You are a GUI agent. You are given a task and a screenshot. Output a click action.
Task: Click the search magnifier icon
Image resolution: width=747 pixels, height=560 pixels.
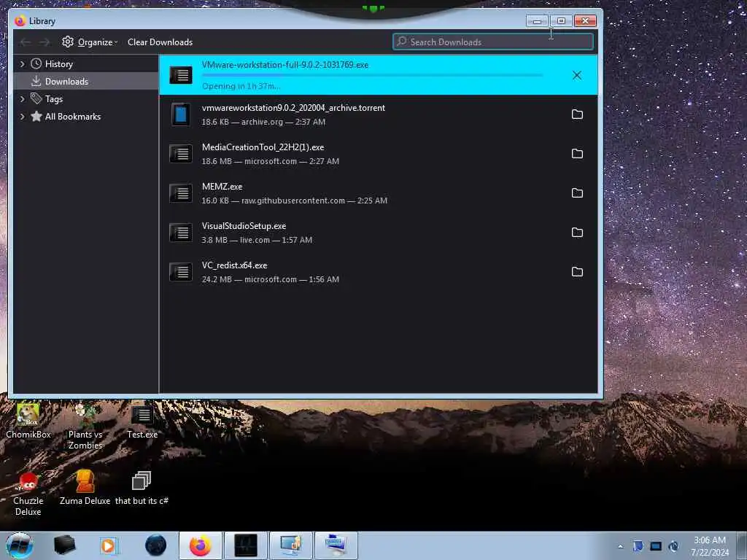[x=402, y=42]
